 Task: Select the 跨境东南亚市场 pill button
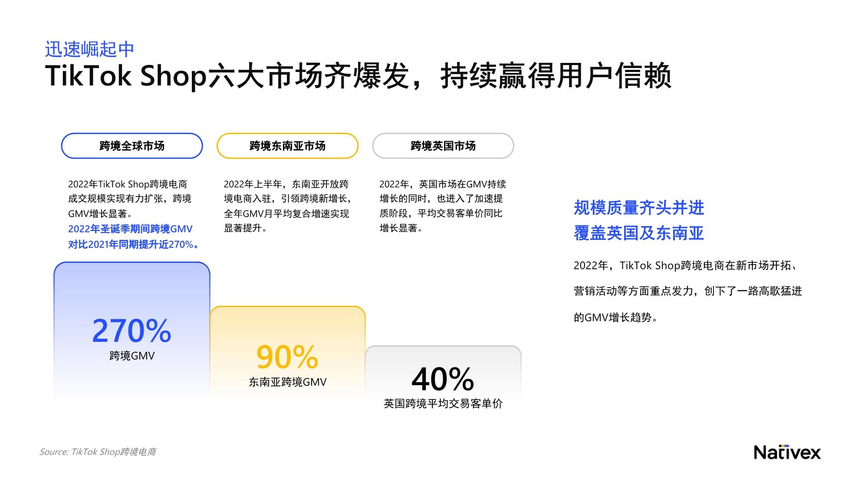(287, 146)
